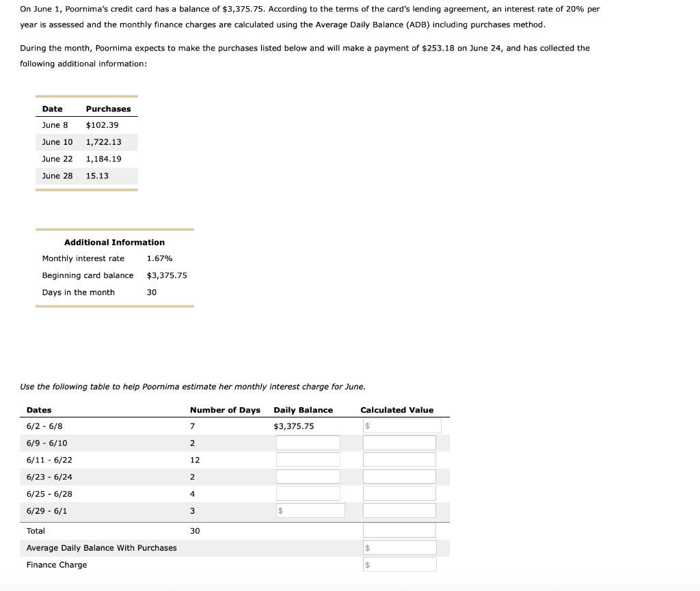This screenshot has height=591, width=700.
Task: Click the 1.67% monthly interest rate value
Action: coord(159,258)
